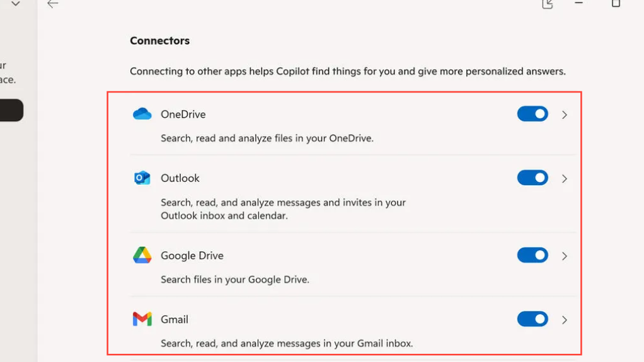Click the Outlook app icon
The height and width of the screenshot is (362, 644).
click(142, 178)
